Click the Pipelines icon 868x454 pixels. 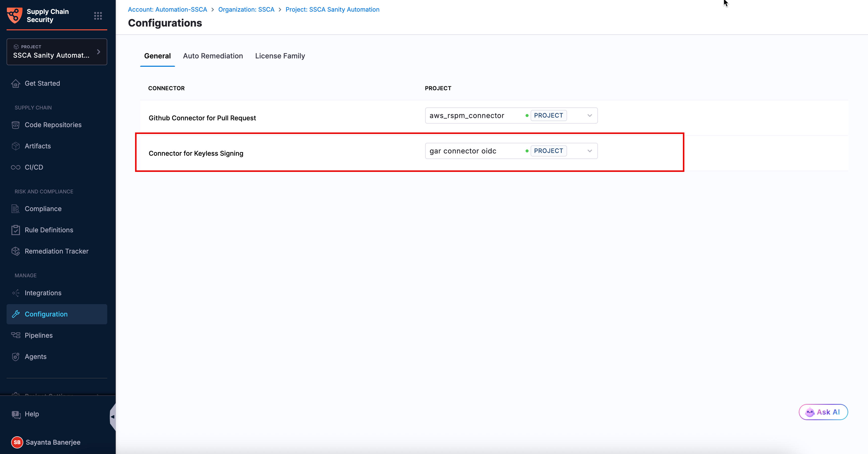tap(15, 335)
